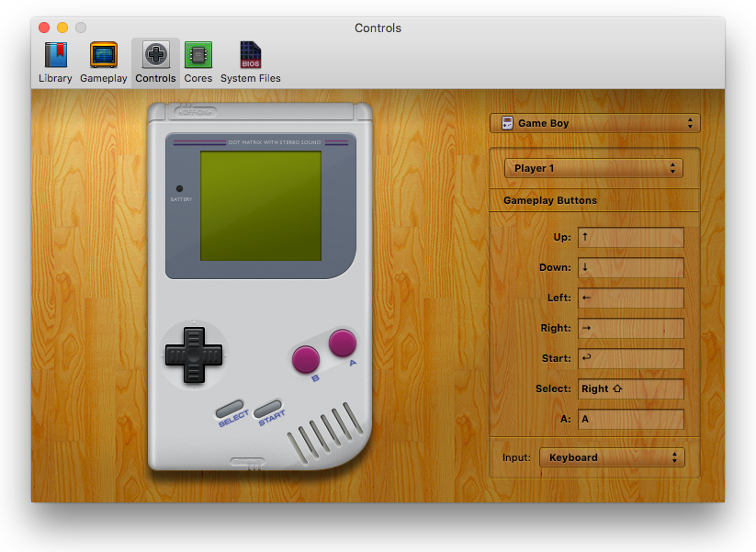The width and height of the screenshot is (756, 552).
Task: Expand the Player 1 dropdown
Action: click(x=593, y=168)
